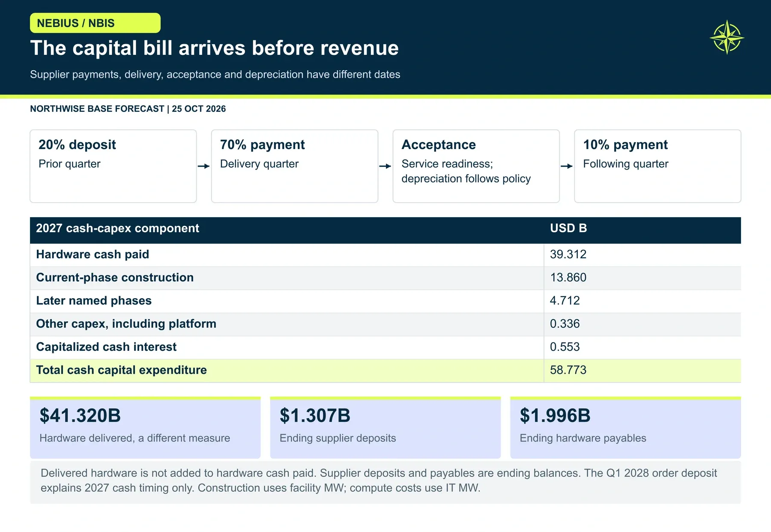
Task: Click the value 13.860
Action: (x=568, y=278)
